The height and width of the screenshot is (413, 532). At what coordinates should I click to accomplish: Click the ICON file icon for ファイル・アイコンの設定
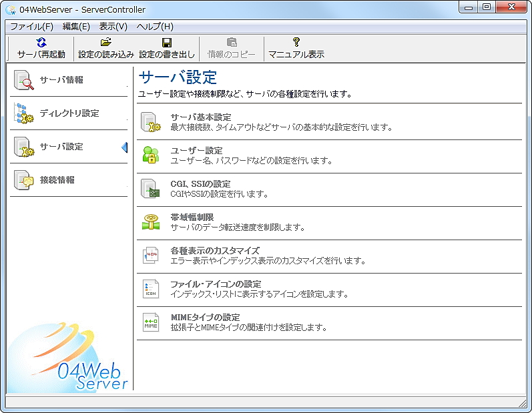(151, 289)
